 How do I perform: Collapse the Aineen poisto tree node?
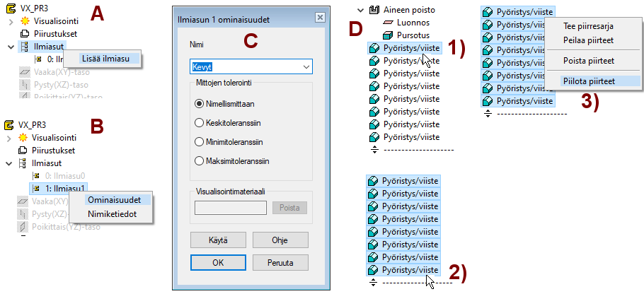361,11
